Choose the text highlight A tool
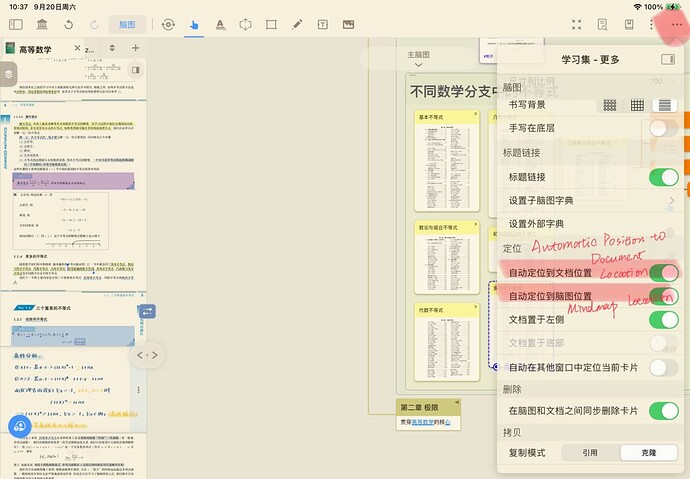 pos(220,25)
